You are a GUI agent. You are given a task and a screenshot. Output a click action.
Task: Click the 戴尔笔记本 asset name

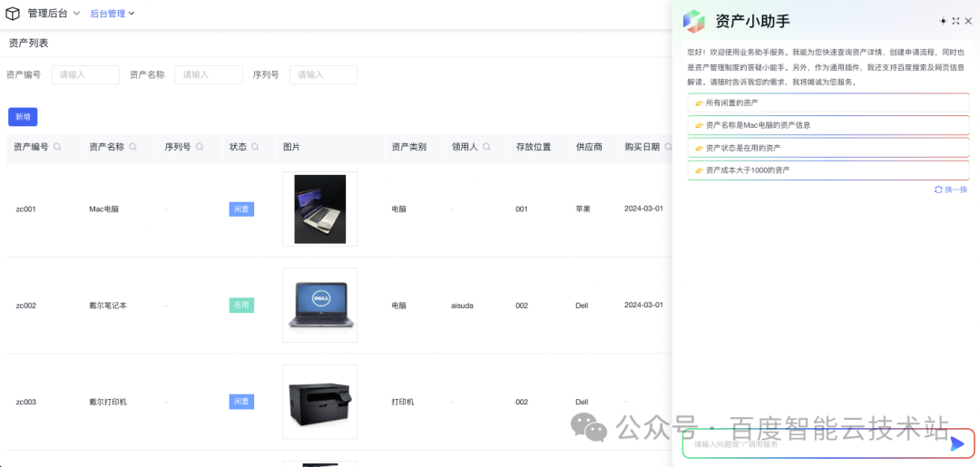[107, 306]
